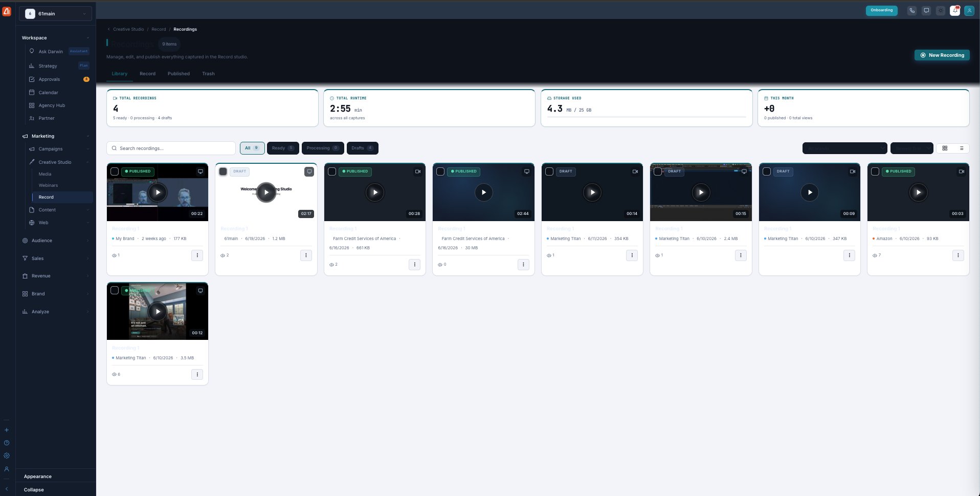Screen dimensions: 980x496
Task: Open the teal profile avatar in top bar
Action: (x=969, y=11)
